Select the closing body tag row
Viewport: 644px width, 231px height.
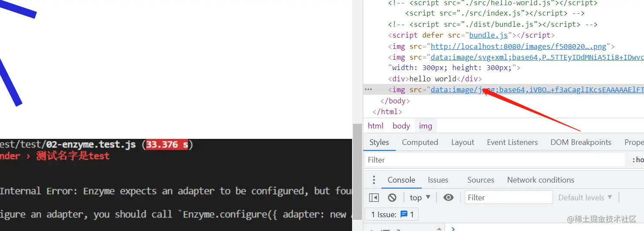click(x=503, y=101)
